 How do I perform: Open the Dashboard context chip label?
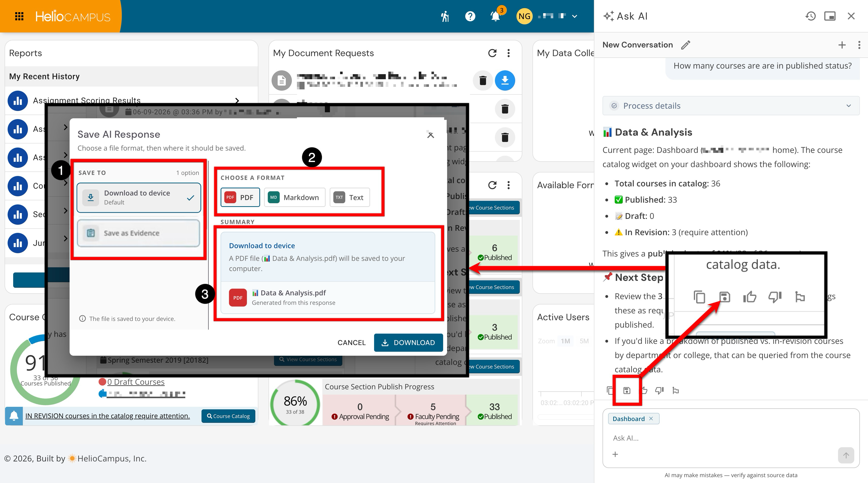628,418
